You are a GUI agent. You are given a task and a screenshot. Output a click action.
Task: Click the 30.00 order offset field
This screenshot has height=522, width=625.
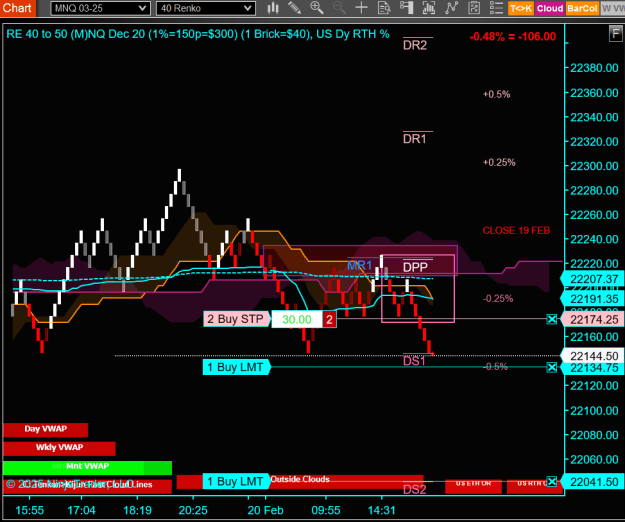point(297,320)
